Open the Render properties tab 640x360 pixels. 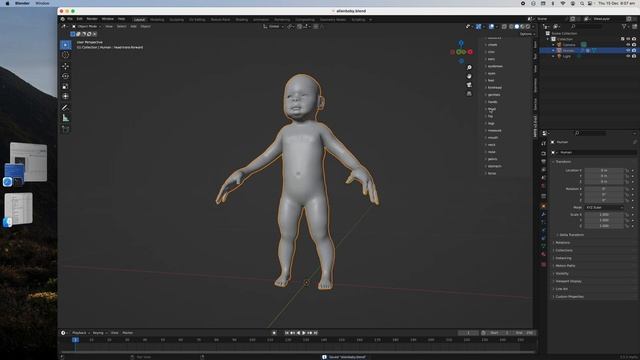(543, 153)
